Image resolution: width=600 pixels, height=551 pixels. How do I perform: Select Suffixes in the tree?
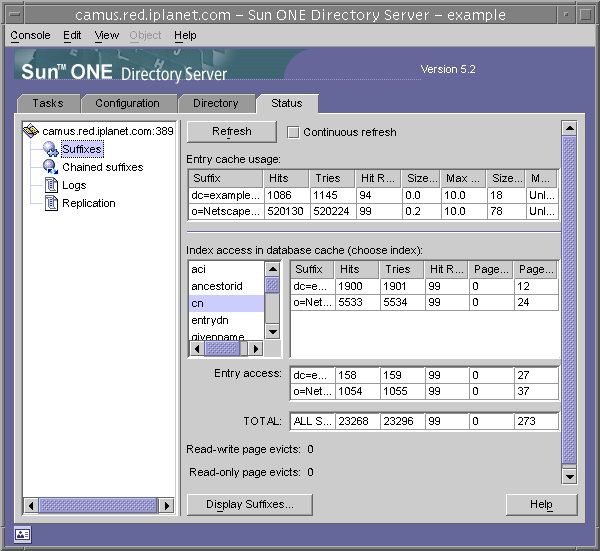tap(82, 149)
